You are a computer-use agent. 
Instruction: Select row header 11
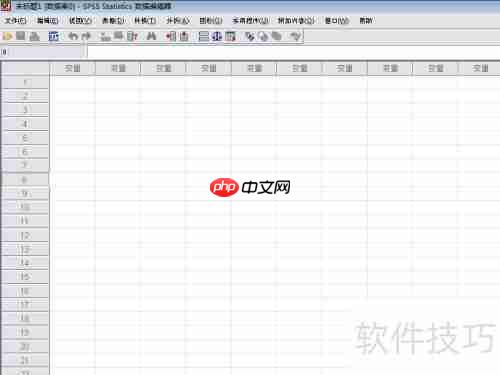coord(25,221)
